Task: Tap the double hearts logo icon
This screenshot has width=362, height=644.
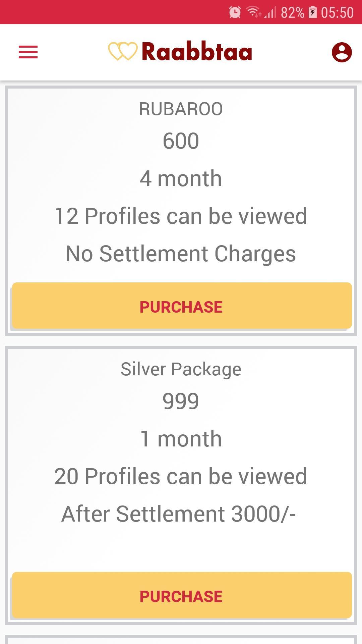Action: (123, 51)
